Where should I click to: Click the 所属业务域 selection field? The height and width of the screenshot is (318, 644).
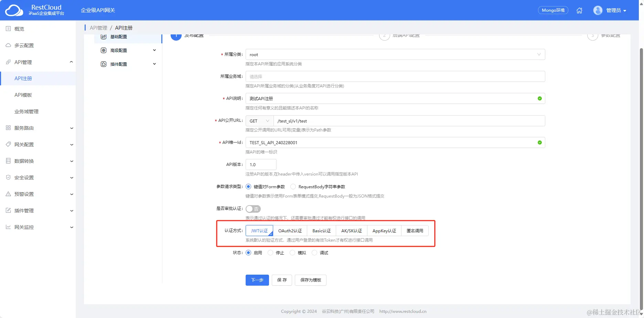point(394,76)
